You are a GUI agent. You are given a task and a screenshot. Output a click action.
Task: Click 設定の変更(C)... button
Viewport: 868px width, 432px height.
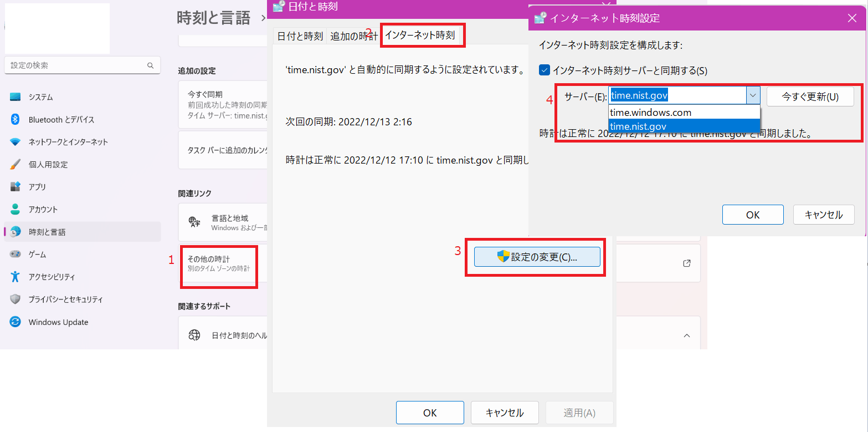537,257
